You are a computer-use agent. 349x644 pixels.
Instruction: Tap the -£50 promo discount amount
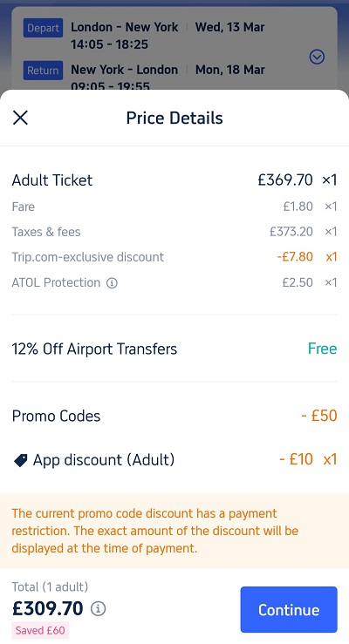319,416
